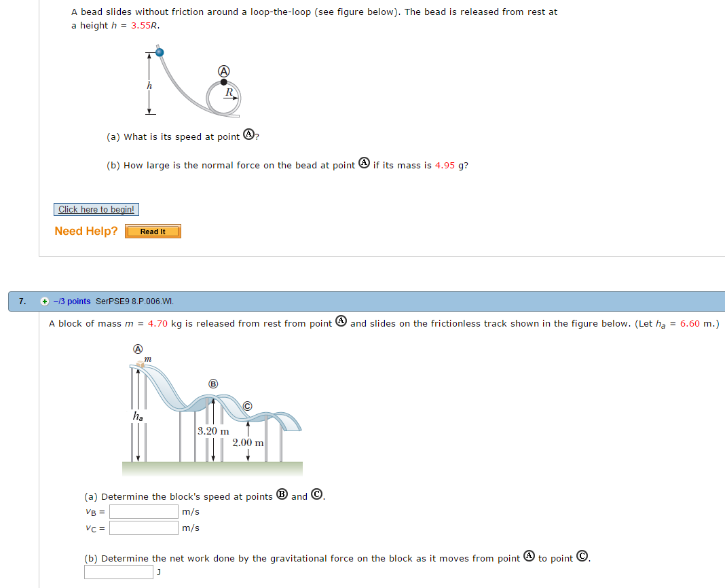The image size is (725, 588).
Task: Click the red 3.55R height value
Action: point(145,26)
